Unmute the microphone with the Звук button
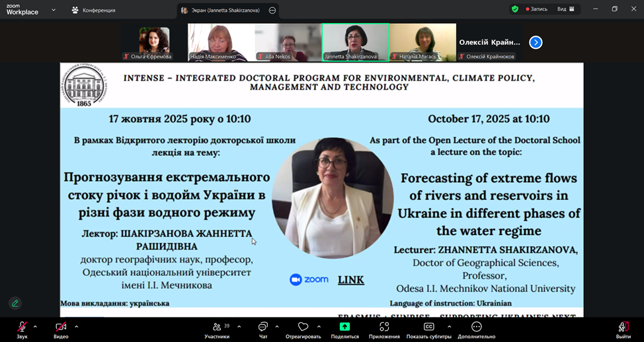Screen dimensions: 644x342 coord(22,327)
